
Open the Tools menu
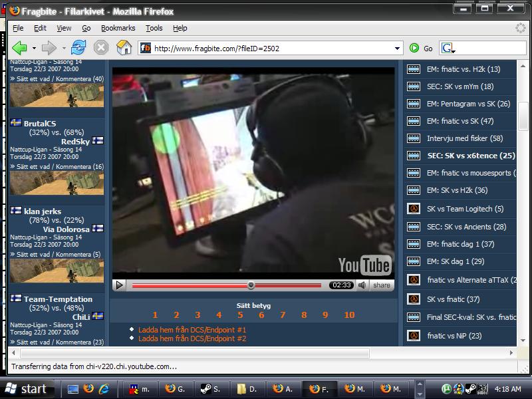(x=154, y=28)
